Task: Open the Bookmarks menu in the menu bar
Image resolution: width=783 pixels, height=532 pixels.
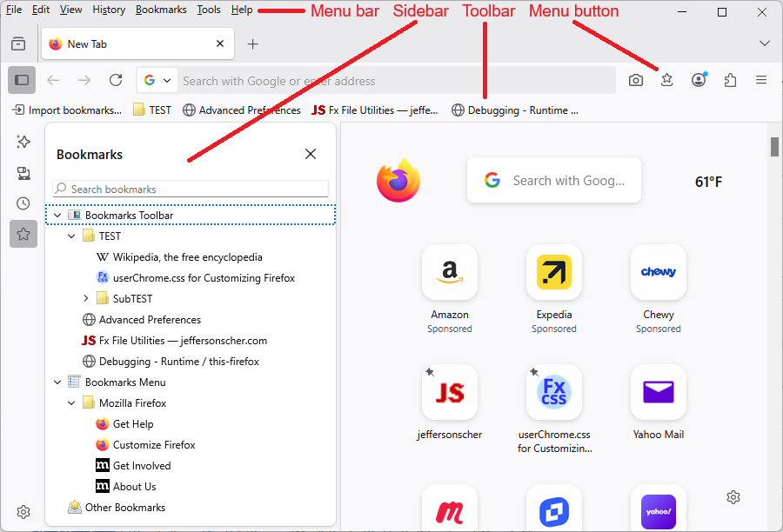Action: (161, 10)
